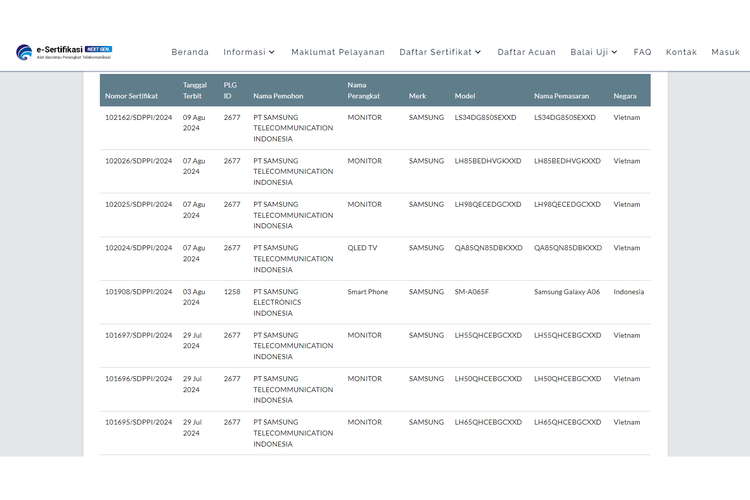
Task: Click the Samsung Galaxy A06 marketing name
Action: pyautogui.click(x=568, y=292)
